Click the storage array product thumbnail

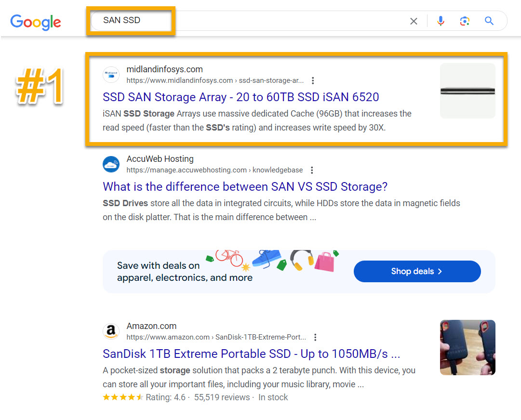[x=467, y=91]
